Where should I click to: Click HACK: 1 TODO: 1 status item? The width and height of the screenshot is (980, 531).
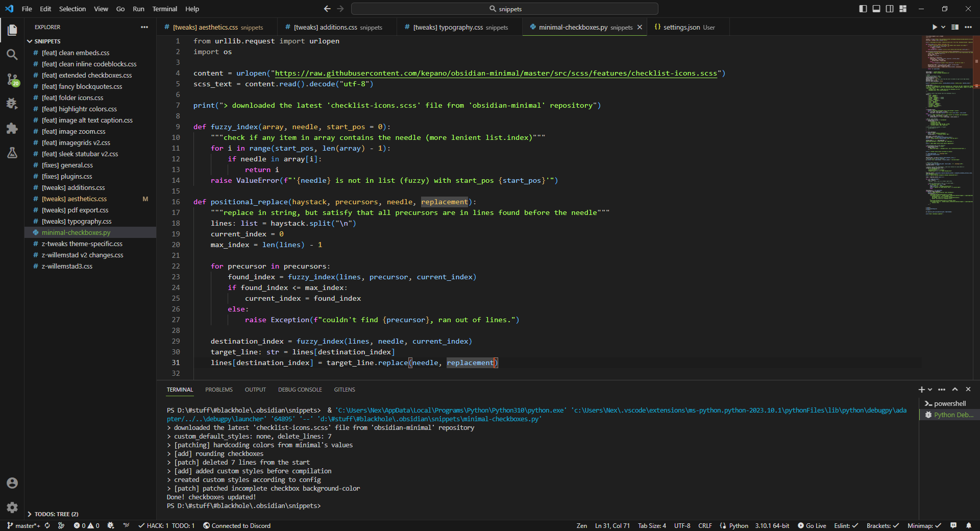click(x=166, y=525)
